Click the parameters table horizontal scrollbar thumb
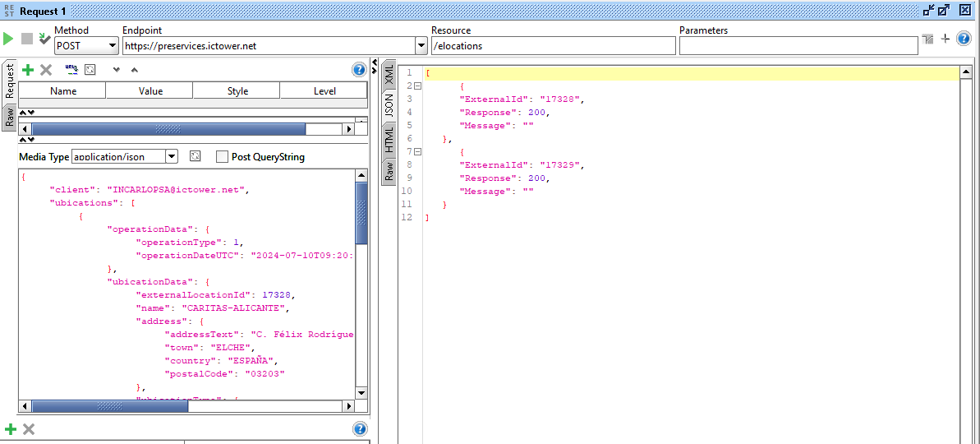Viewport: 980px width, 444px height. [x=168, y=129]
